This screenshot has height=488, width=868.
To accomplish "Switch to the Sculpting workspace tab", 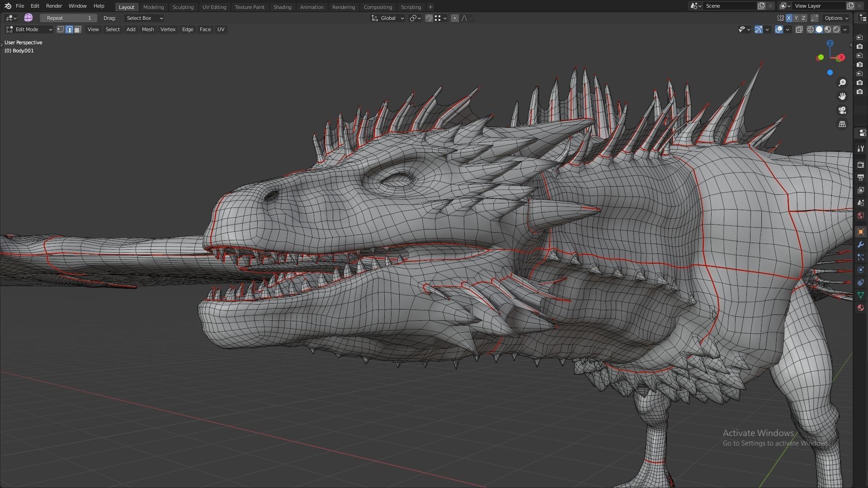I will click(x=183, y=7).
